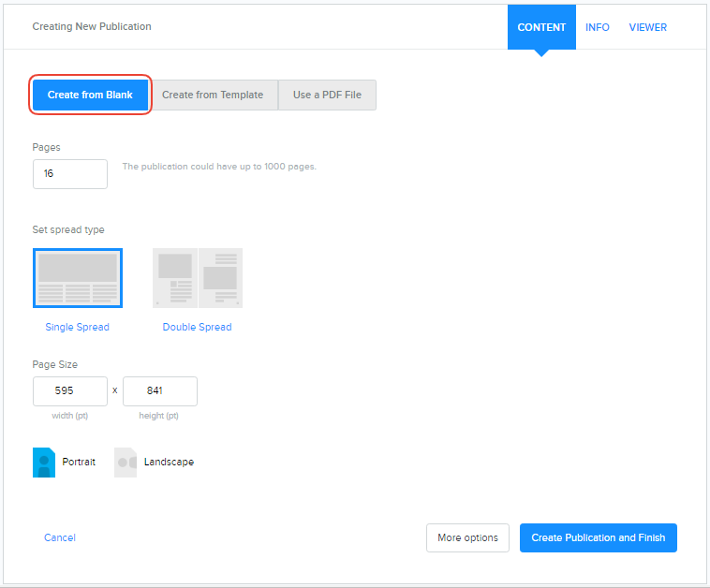Switch to the INFO tab
The image size is (710, 588).
[598, 27]
